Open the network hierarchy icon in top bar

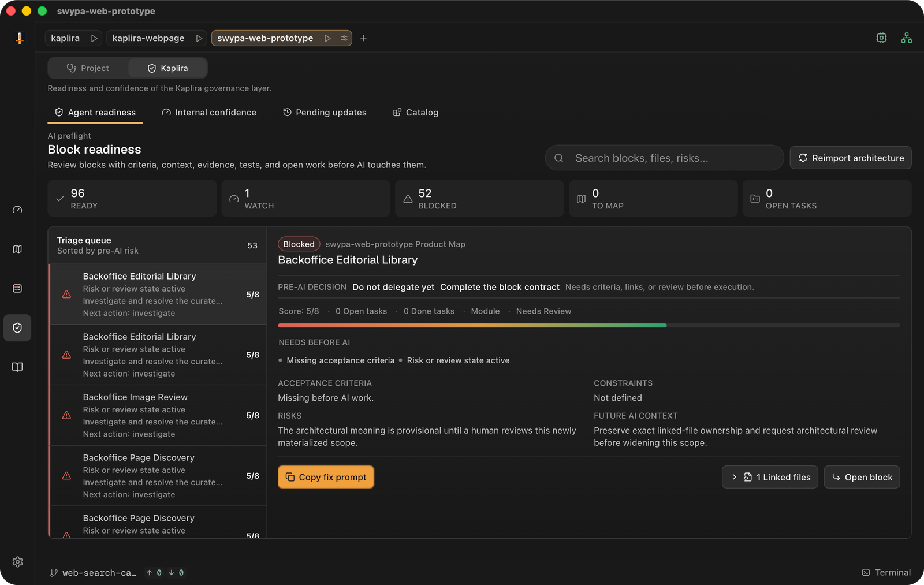click(x=907, y=38)
